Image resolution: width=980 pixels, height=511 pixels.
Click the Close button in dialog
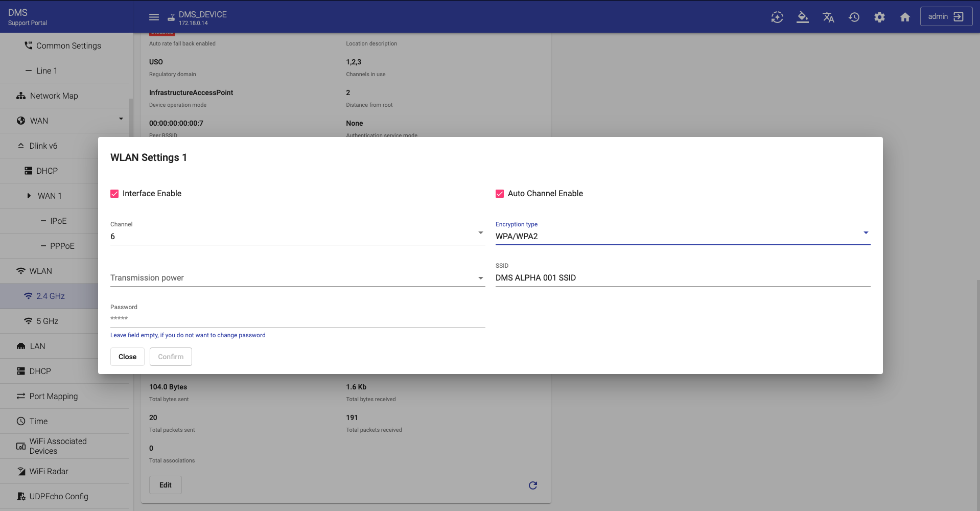[127, 357]
